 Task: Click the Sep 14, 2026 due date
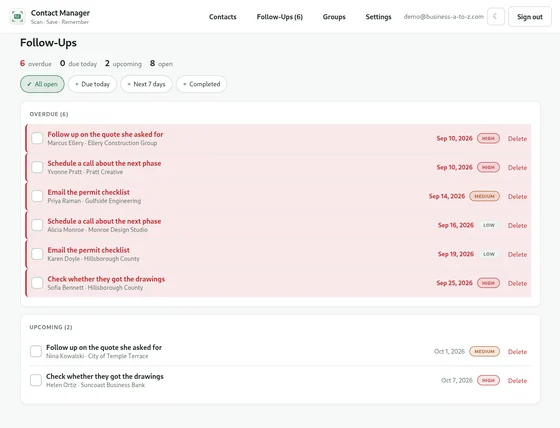click(447, 196)
